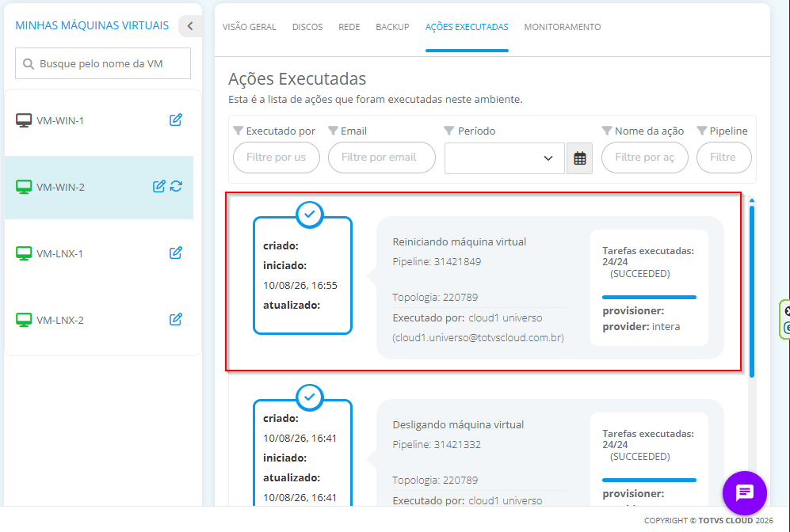This screenshot has height=532, width=790.
Task: Switch to the Rede tab
Action: click(349, 27)
